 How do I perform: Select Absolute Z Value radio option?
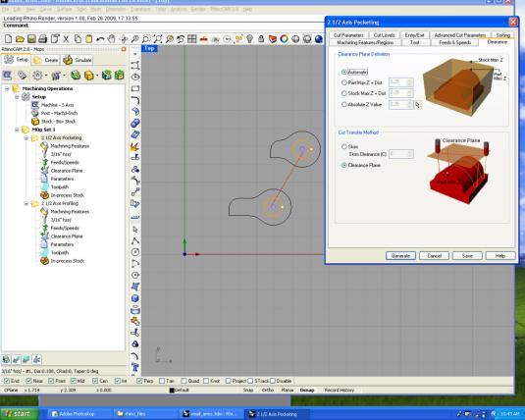pyautogui.click(x=343, y=104)
